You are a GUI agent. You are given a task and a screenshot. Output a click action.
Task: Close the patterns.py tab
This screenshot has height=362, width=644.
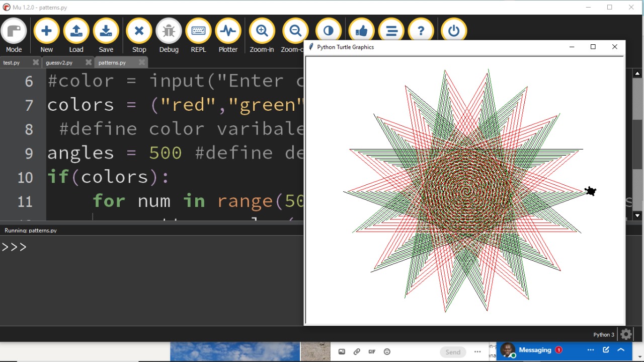point(142,62)
